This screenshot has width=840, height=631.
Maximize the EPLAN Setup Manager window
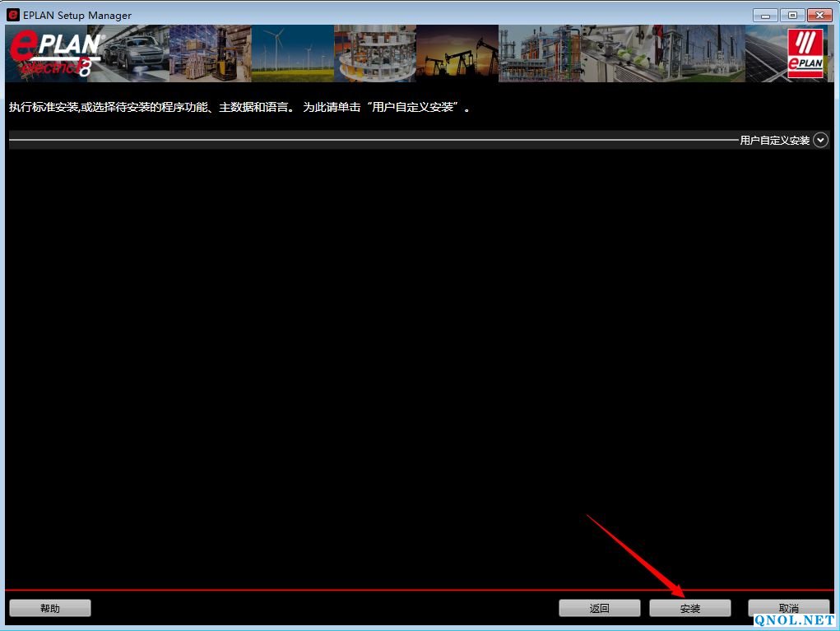pyautogui.click(x=792, y=15)
